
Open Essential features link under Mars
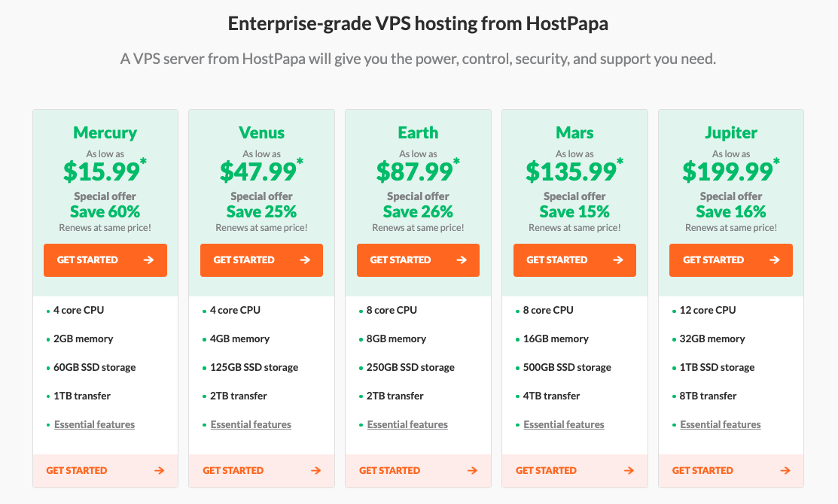pos(564,425)
